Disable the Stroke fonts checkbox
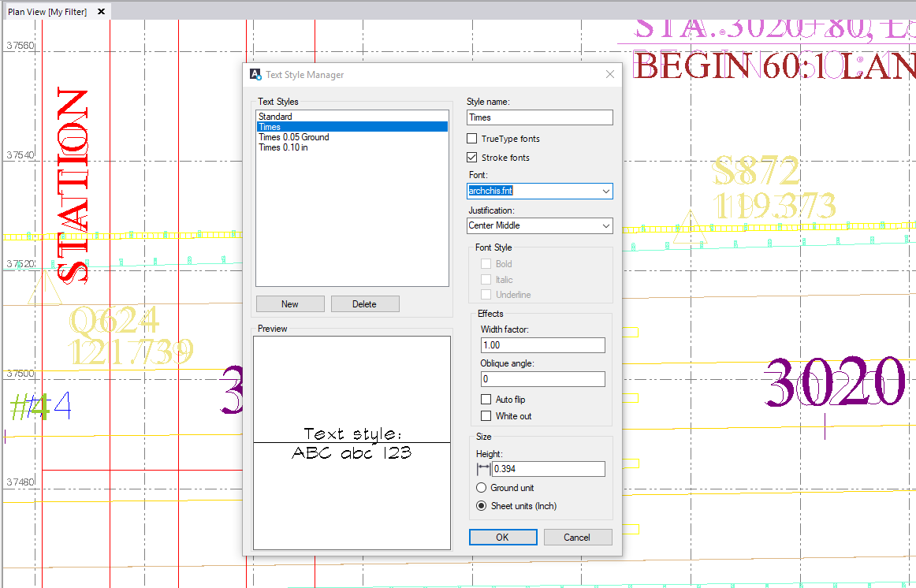Screen dimensions: 916x588 coord(471,157)
